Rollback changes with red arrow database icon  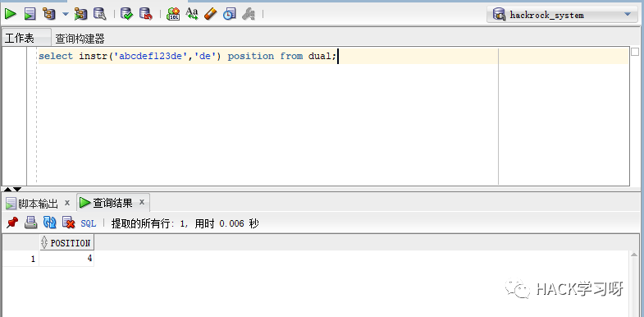tap(145, 14)
